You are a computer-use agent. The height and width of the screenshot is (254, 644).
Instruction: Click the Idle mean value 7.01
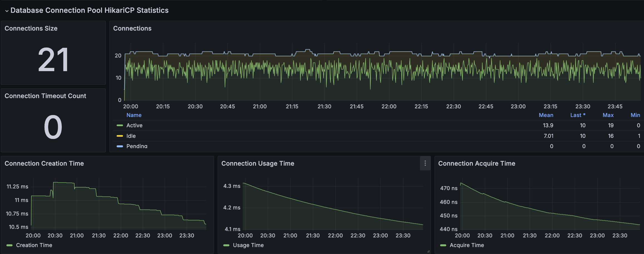pos(549,136)
